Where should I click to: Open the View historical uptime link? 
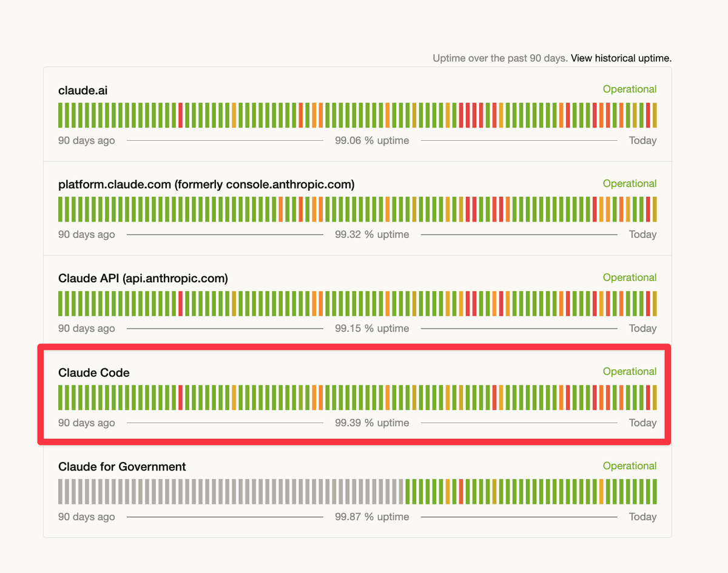(621, 58)
